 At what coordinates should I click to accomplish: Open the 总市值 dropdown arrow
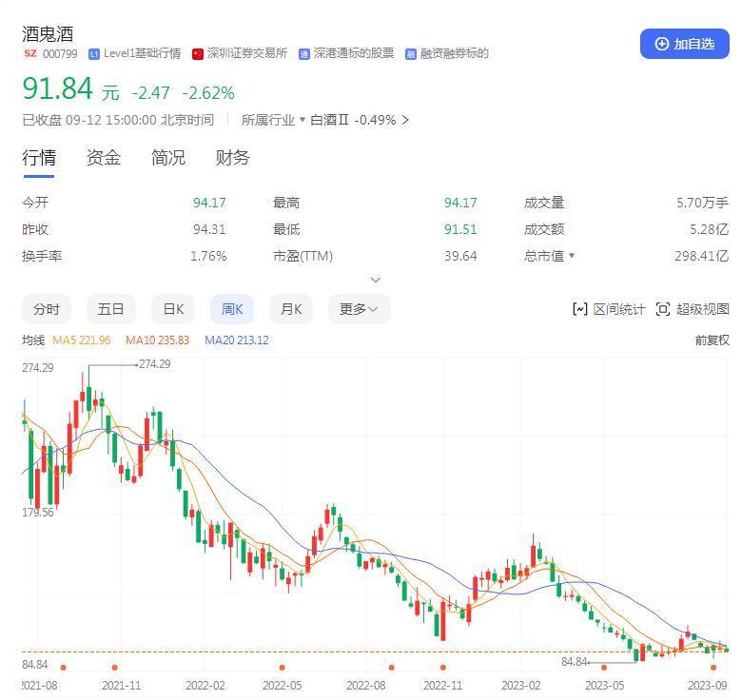tap(572, 256)
